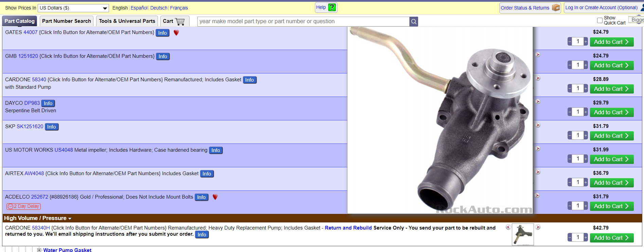The width and height of the screenshot is (644, 252).
Task: Add DAYCO DP983 to cart
Action: pos(612,112)
